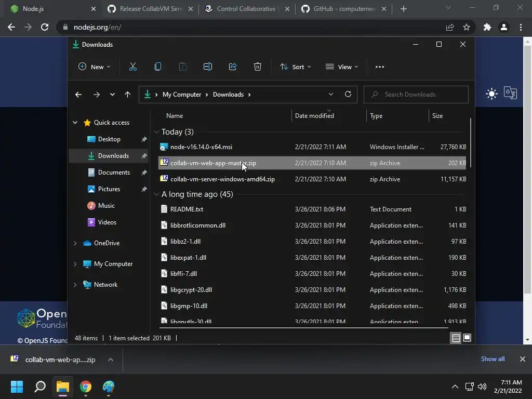The height and width of the screenshot is (399, 532).
Task: Select Documents in Quick access
Action: 109,172
